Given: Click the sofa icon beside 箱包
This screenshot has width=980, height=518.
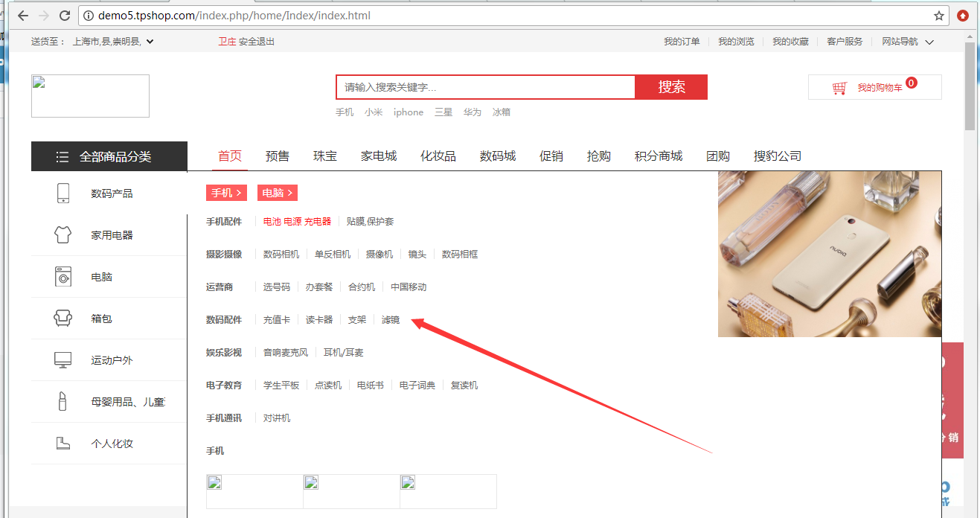Looking at the screenshot, I should [x=63, y=318].
